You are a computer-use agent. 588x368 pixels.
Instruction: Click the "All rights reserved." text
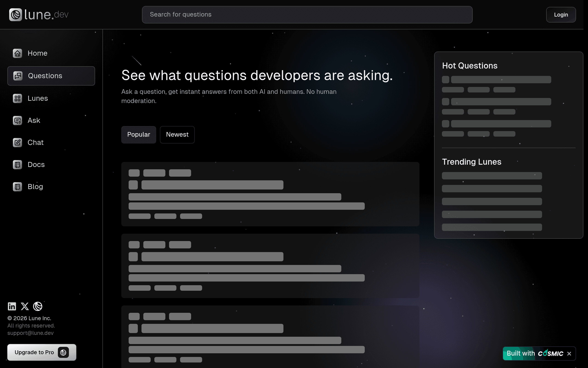point(31,326)
